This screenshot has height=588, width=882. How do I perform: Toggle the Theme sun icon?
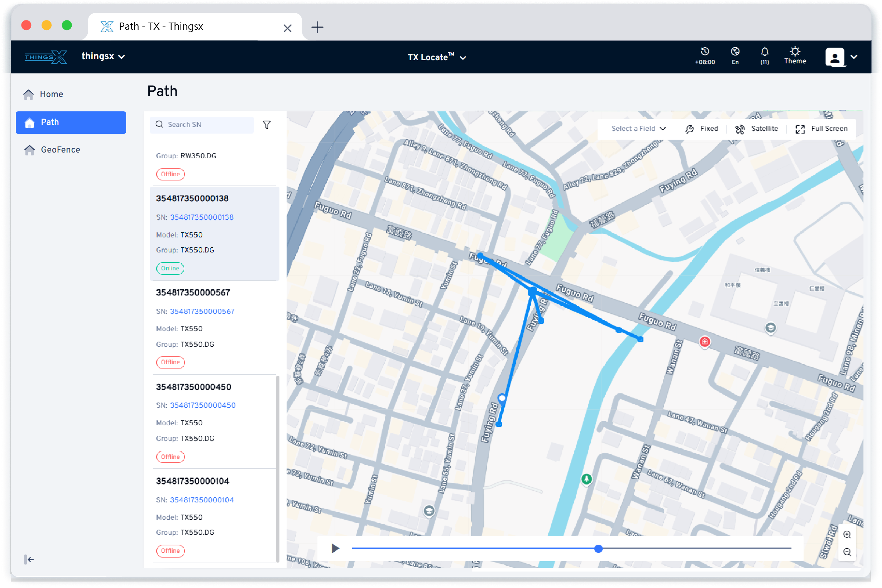(795, 56)
